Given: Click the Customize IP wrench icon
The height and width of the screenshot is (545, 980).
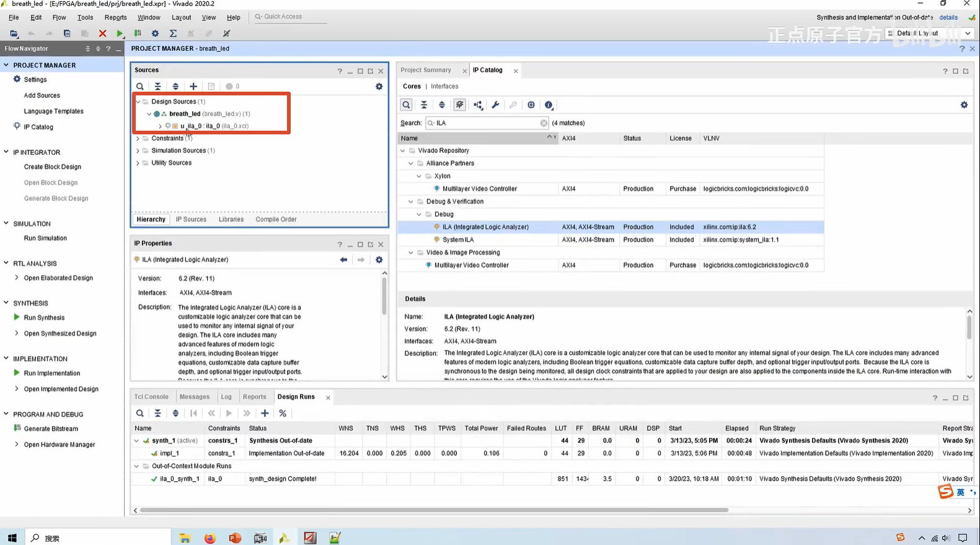Looking at the screenshot, I should click(x=495, y=105).
